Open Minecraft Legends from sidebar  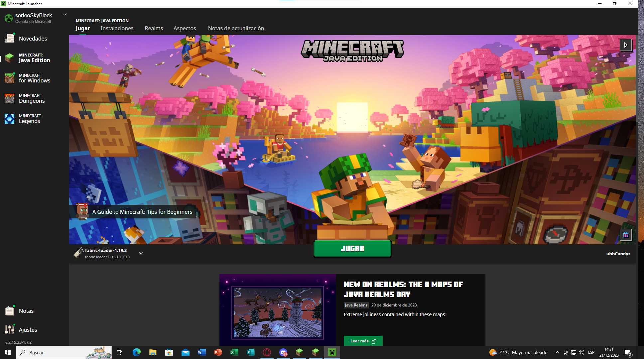pyautogui.click(x=30, y=119)
